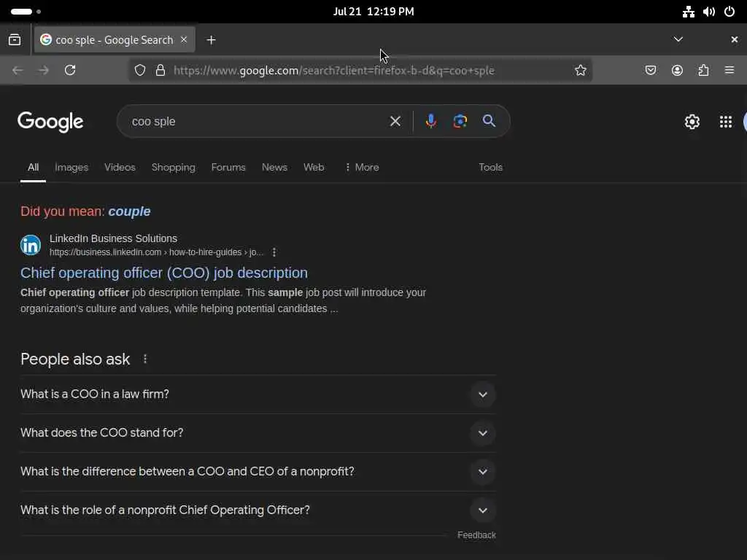
Task: Click the 'couple' spelling suggestion
Action: (x=129, y=211)
